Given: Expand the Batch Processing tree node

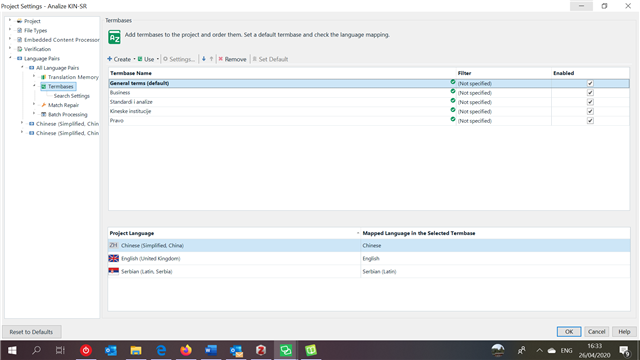Looking at the screenshot, I should tap(34, 114).
